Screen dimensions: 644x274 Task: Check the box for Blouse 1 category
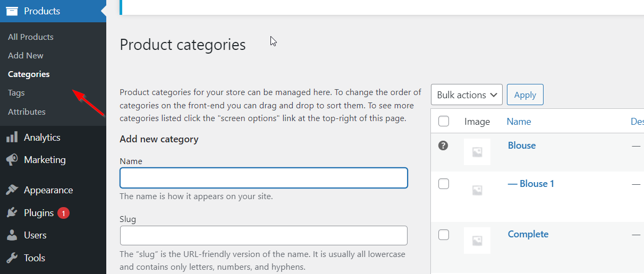444,184
